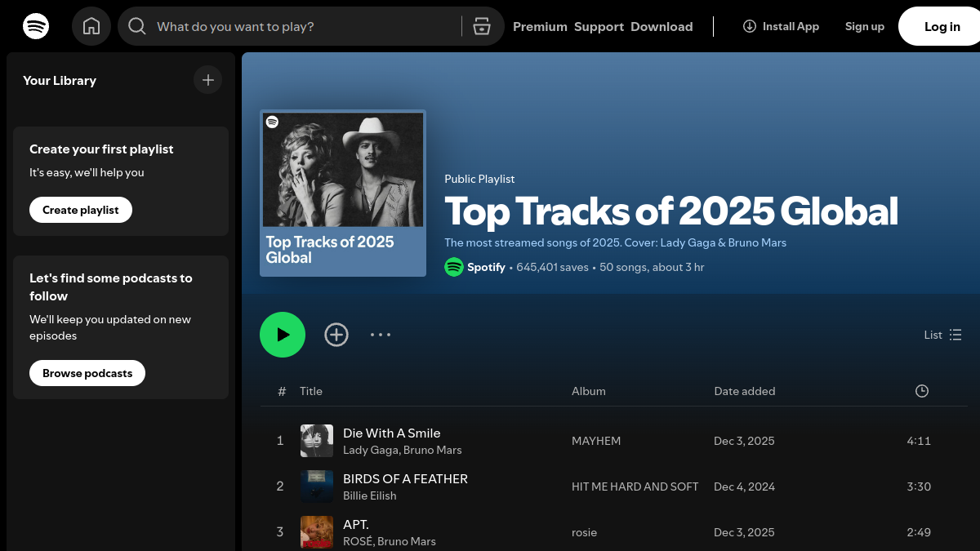Go to Home using the house icon

[x=91, y=26]
